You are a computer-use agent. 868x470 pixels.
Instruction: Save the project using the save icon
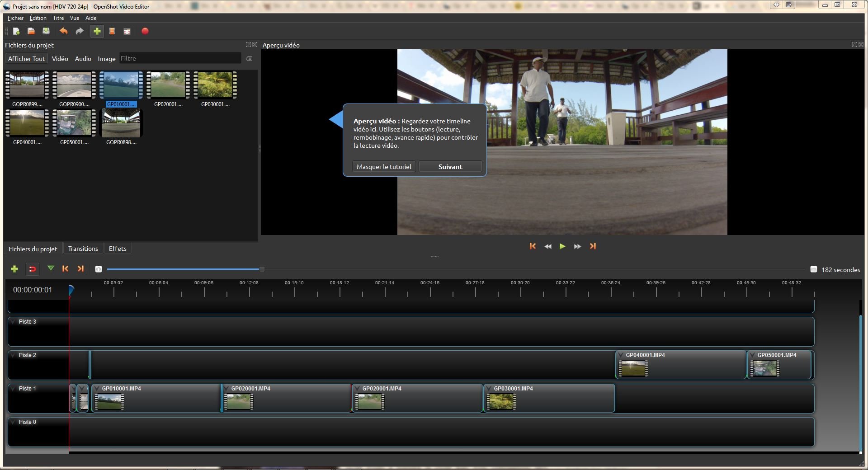46,31
